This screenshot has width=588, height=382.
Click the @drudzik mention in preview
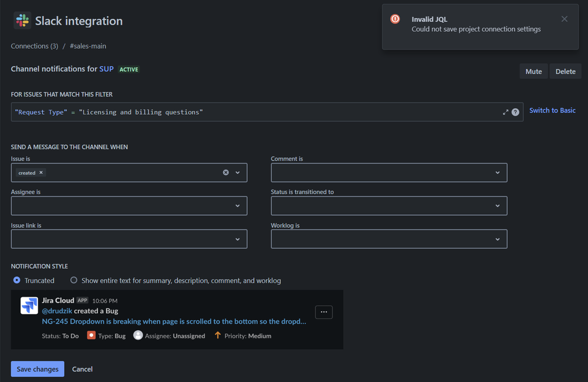click(57, 311)
